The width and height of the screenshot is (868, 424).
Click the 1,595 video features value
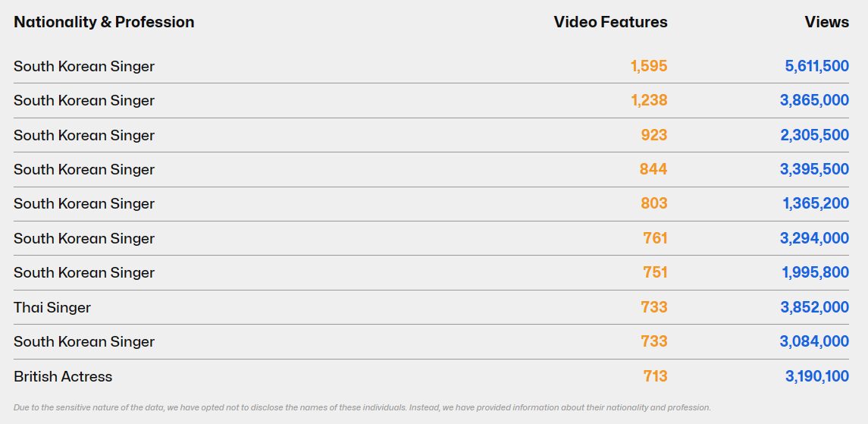[649, 66]
